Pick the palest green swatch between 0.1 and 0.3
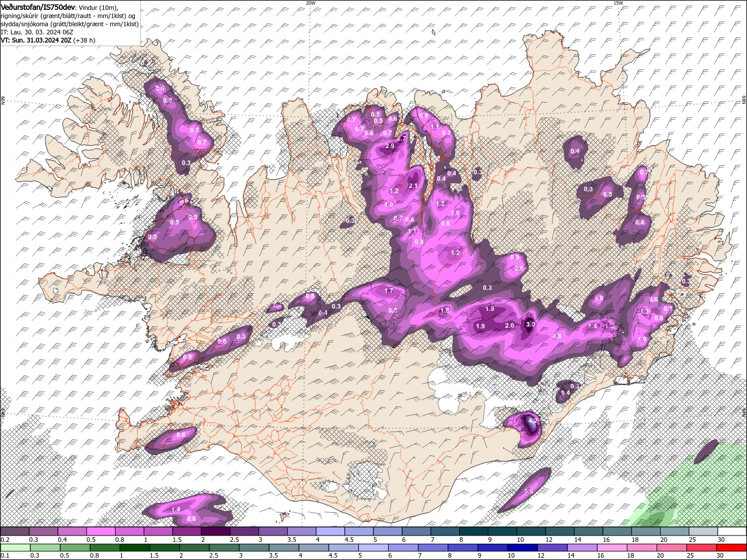This screenshot has width=747, height=560. click(15, 548)
